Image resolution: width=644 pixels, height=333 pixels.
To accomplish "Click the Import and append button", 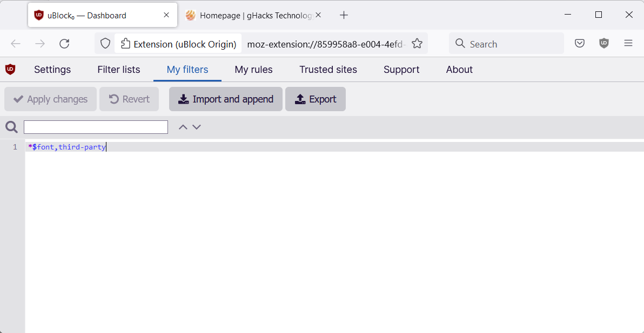I will [225, 99].
